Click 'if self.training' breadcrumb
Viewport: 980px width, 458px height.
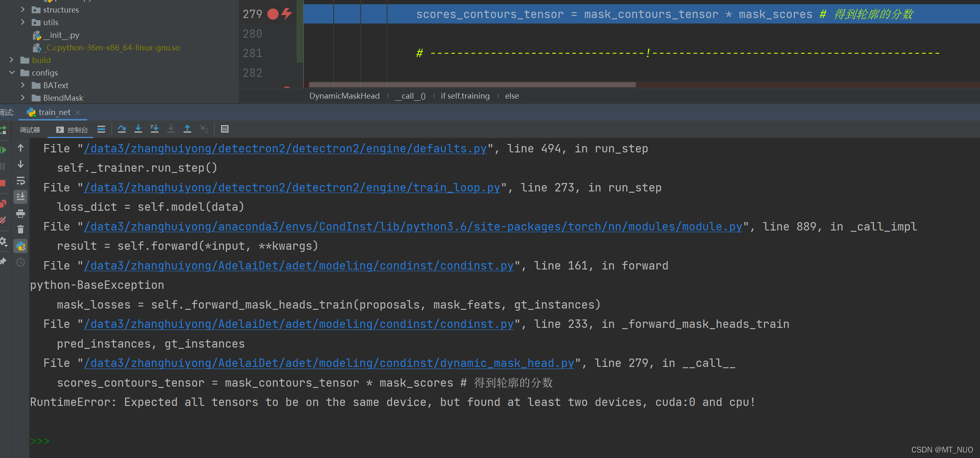[x=465, y=96]
